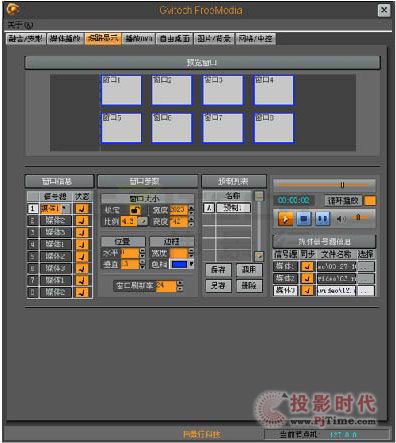Toggle the orange loop playback (循环播放) checkbox
The height and width of the screenshot is (443, 396).
pyautogui.click(x=370, y=200)
